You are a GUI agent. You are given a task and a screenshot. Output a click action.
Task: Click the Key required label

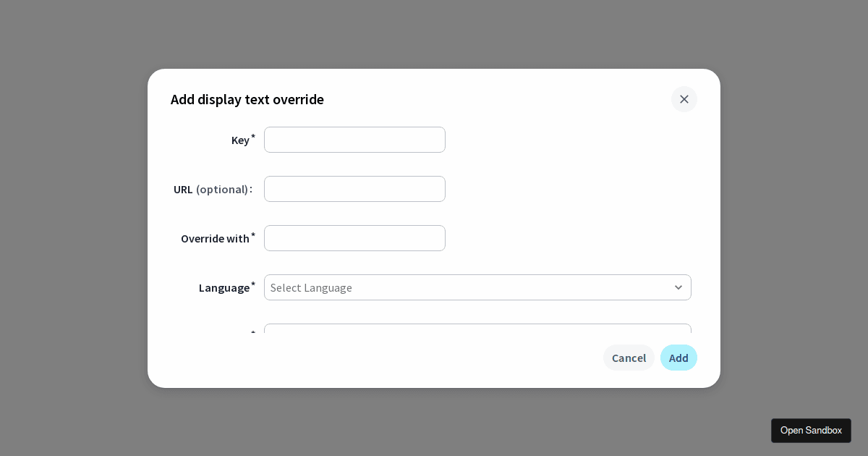[x=242, y=140]
